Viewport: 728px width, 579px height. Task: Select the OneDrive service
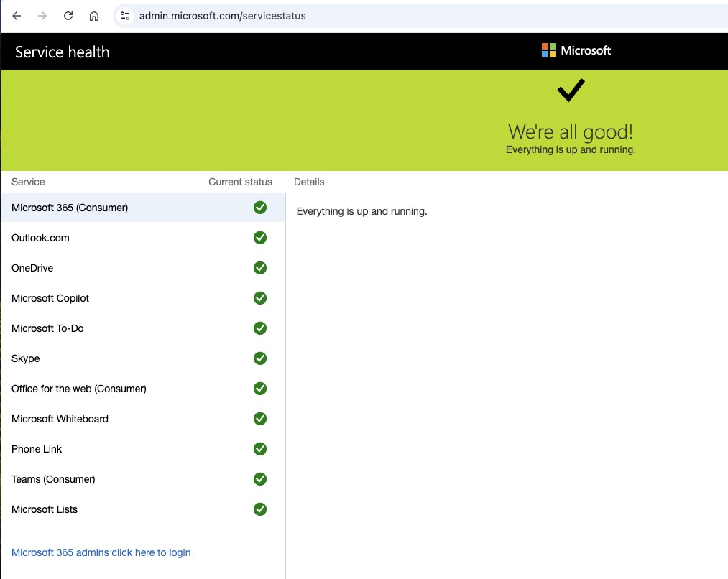click(x=143, y=268)
